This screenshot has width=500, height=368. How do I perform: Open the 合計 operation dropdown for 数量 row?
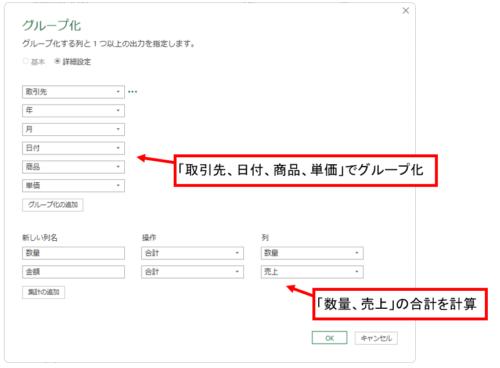point(192,253)
